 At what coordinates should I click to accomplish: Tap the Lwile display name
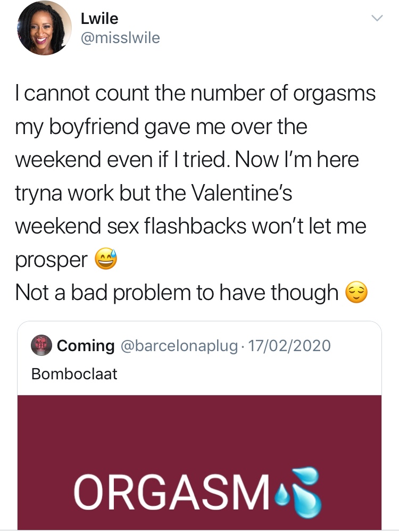(x=99, y=19)
